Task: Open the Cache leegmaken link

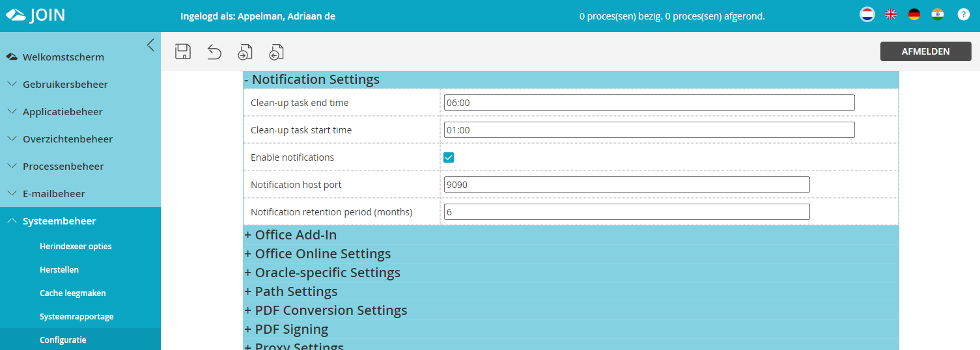Action: 73,293
